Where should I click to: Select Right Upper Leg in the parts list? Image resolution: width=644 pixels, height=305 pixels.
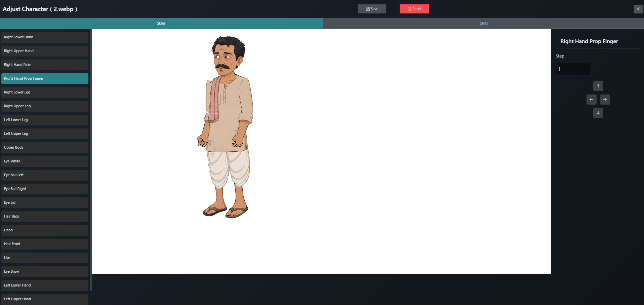[x=45, y=106]
